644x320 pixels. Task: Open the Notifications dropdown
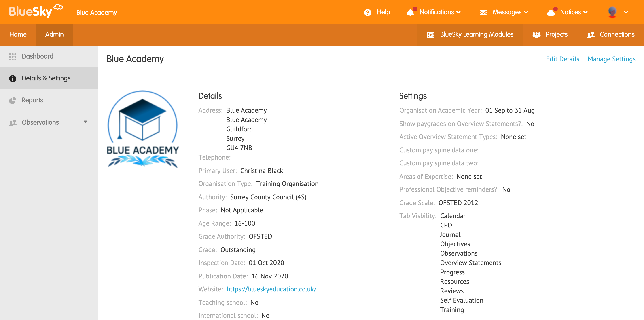click(x=440, y=12)
